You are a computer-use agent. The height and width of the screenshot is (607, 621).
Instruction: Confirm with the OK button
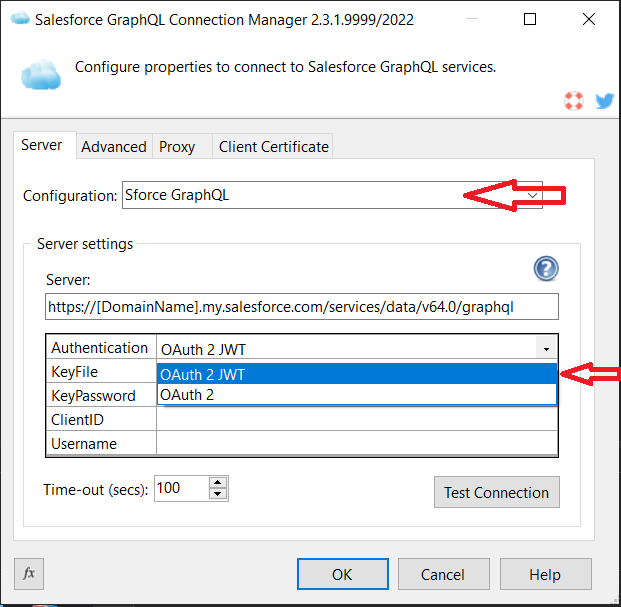coord(342,574)
